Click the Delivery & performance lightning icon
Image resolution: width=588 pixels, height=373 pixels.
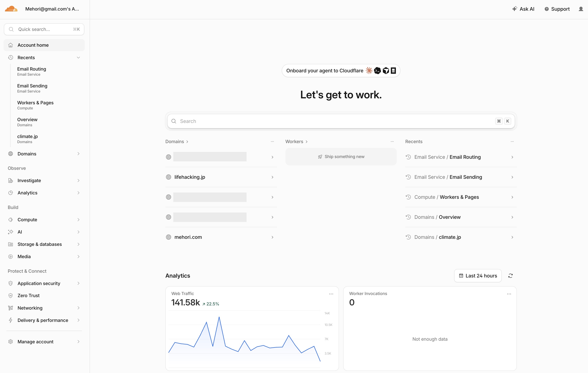[11, 320]
